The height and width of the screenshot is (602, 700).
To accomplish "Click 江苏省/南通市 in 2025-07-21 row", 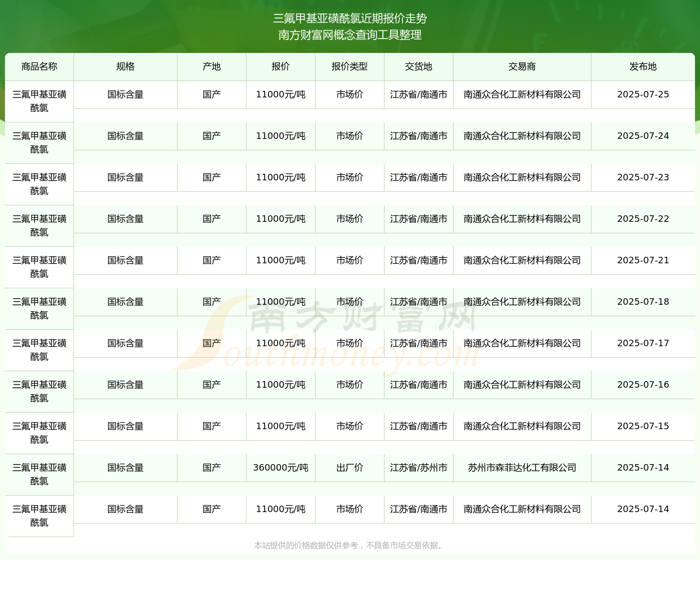I will click(x=419, y=260).
